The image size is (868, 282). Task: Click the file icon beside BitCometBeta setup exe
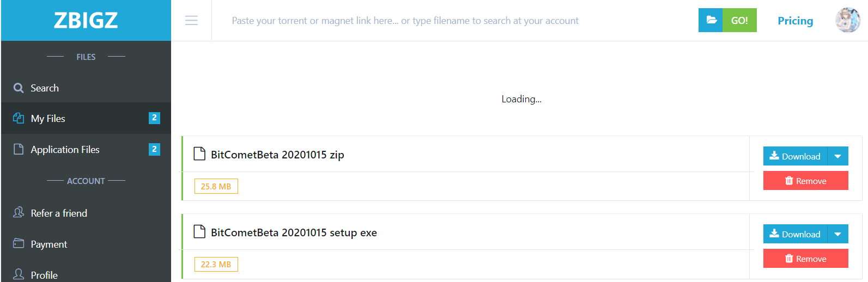click(199, 232)
